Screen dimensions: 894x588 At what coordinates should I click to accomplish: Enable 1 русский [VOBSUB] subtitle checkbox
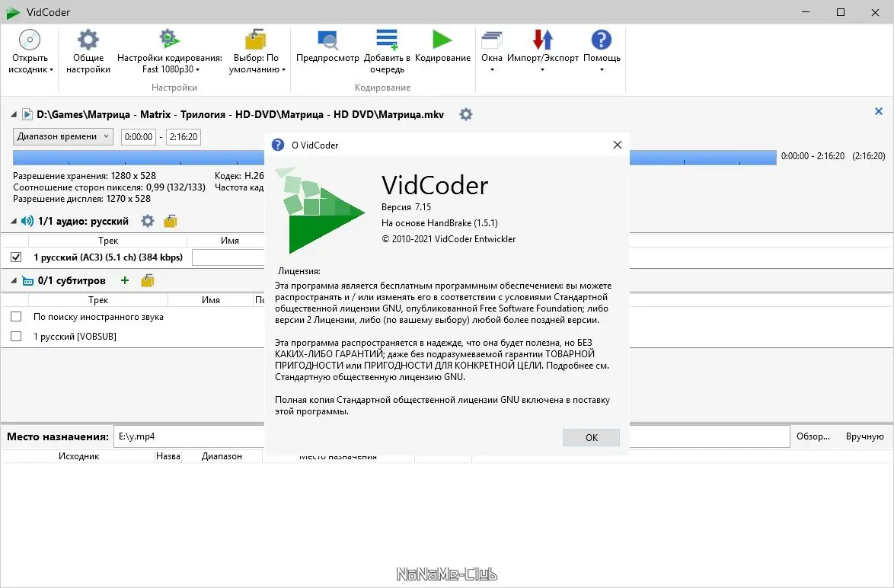click(x=16, y=337)
